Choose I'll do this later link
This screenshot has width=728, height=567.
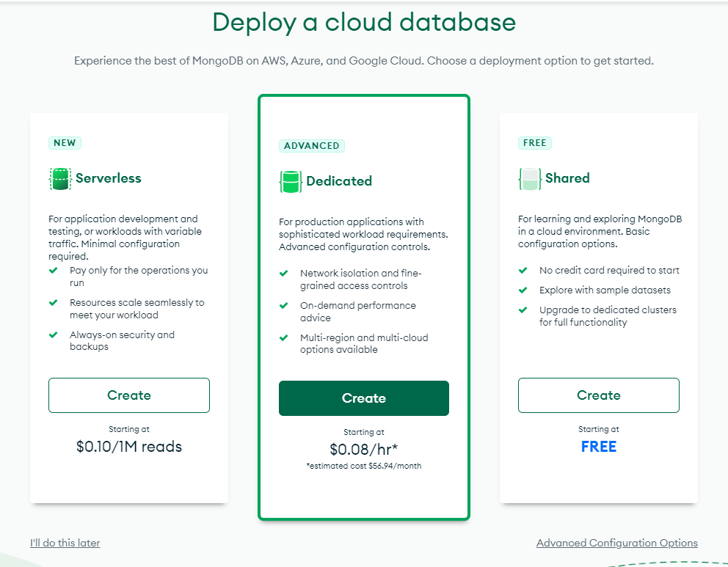(65, 543)
